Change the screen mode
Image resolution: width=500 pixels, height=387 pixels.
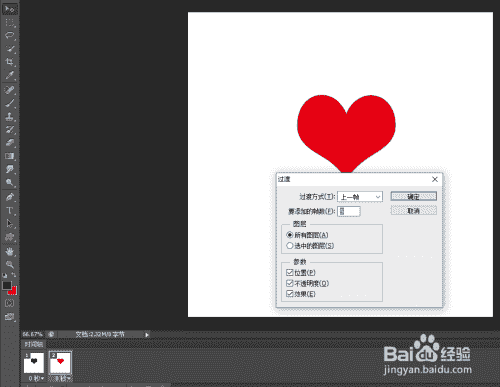coord(10,317)
